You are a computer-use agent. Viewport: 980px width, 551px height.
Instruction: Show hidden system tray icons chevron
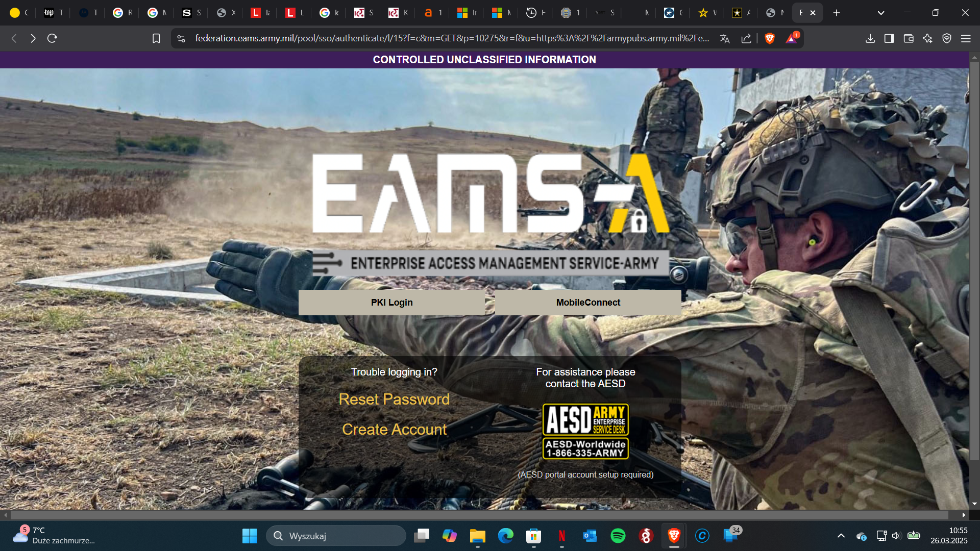click(x=841, y=536)
